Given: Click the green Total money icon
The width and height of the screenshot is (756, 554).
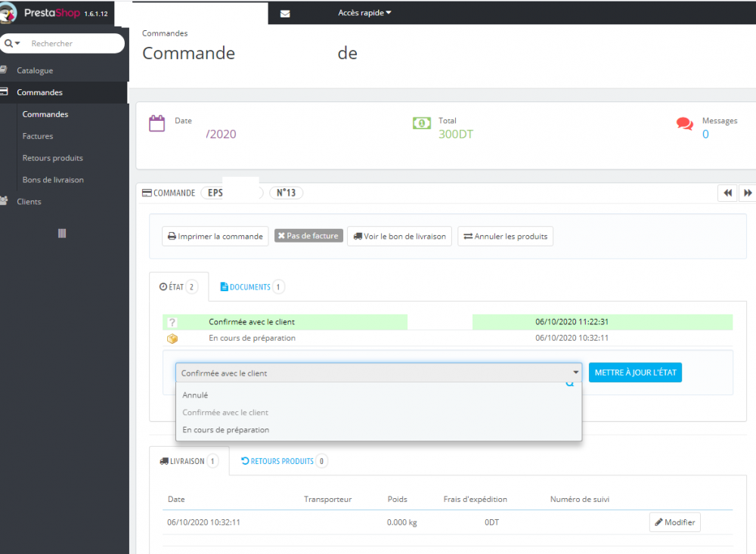Looking at the screenshot, I should (x=421, y=123).
